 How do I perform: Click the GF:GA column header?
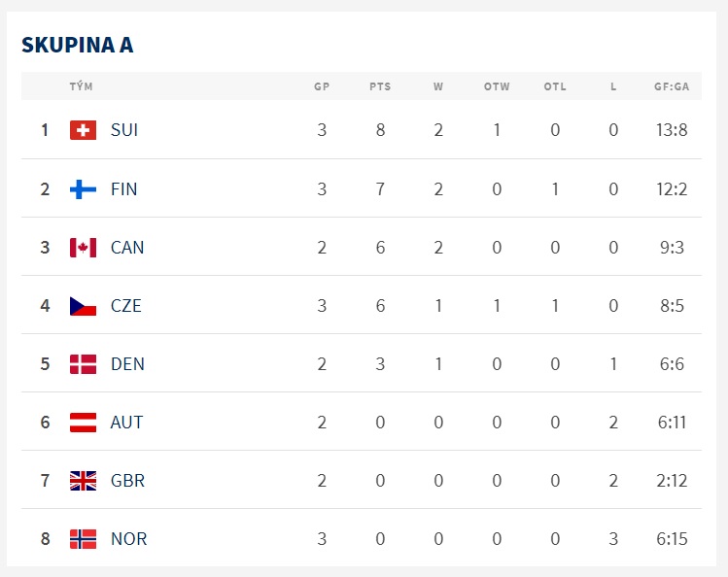[x=672, y=86]
